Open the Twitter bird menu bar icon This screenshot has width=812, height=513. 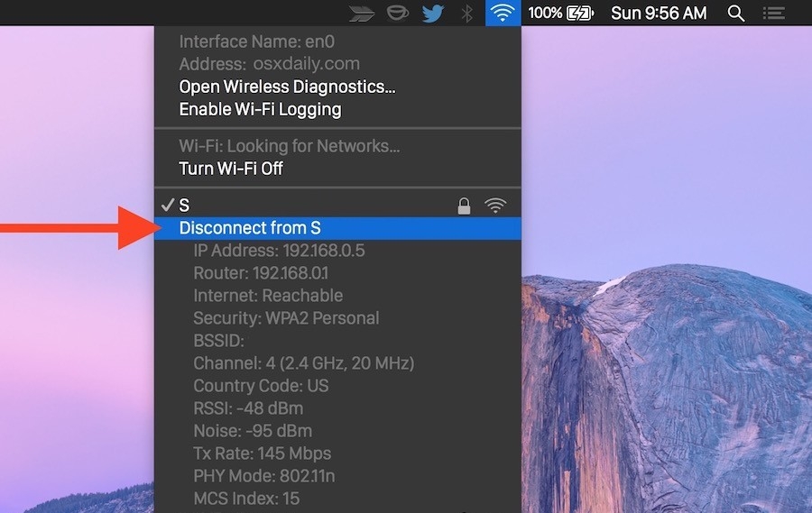click(x=433, y=14)
